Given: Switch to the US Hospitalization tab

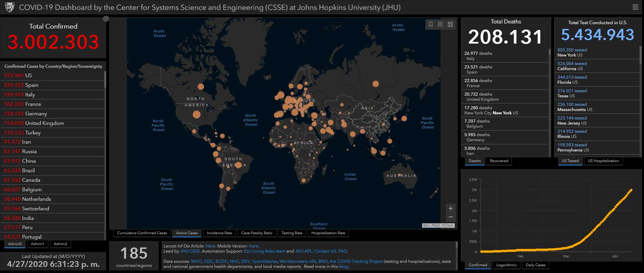Looking at the screenshot, I should [x=603, y=161].
